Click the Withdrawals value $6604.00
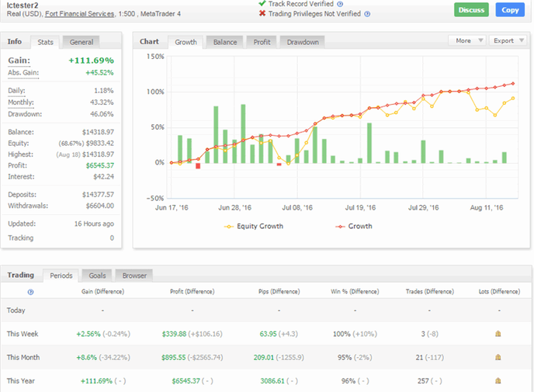Viewport: 534px width, 392px height. 100,206
